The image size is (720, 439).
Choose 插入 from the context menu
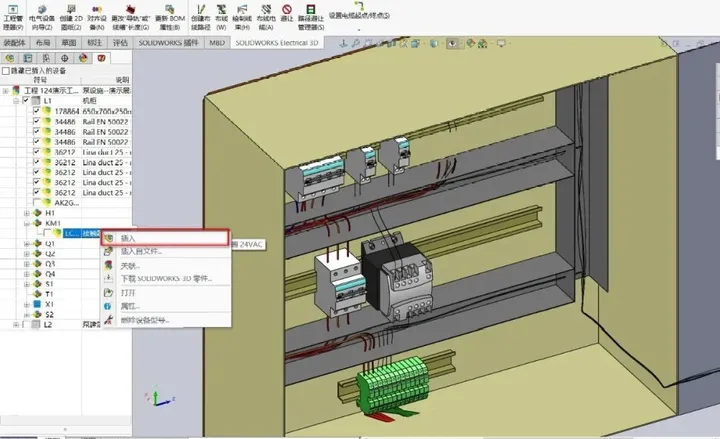click(128, 238)
